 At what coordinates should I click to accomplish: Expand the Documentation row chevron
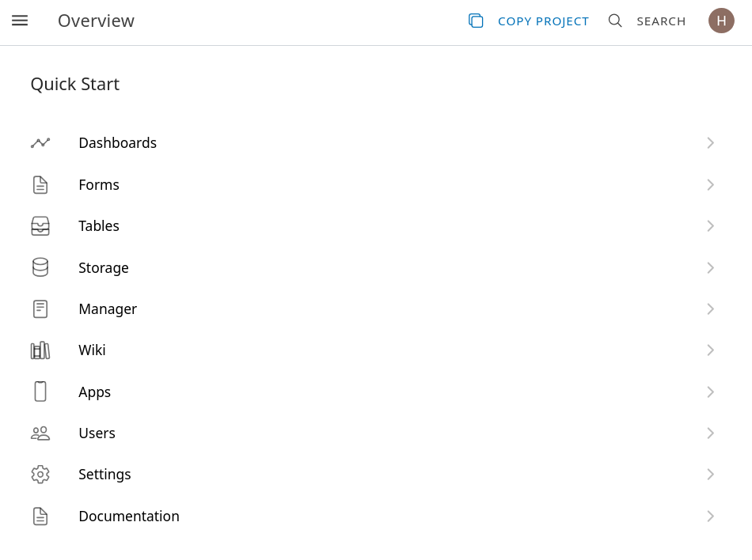(x=710, y=516)
